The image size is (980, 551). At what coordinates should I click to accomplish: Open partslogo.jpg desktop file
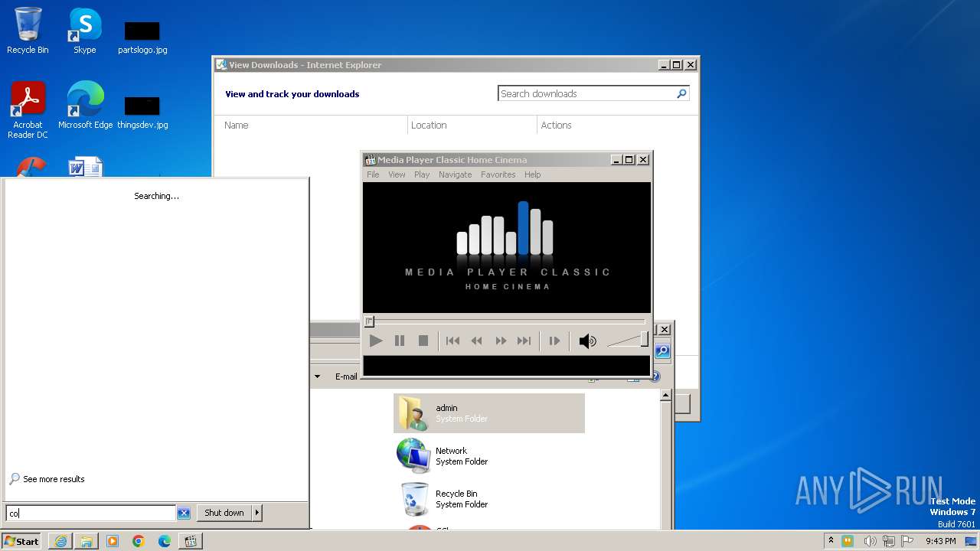(142, 37)
